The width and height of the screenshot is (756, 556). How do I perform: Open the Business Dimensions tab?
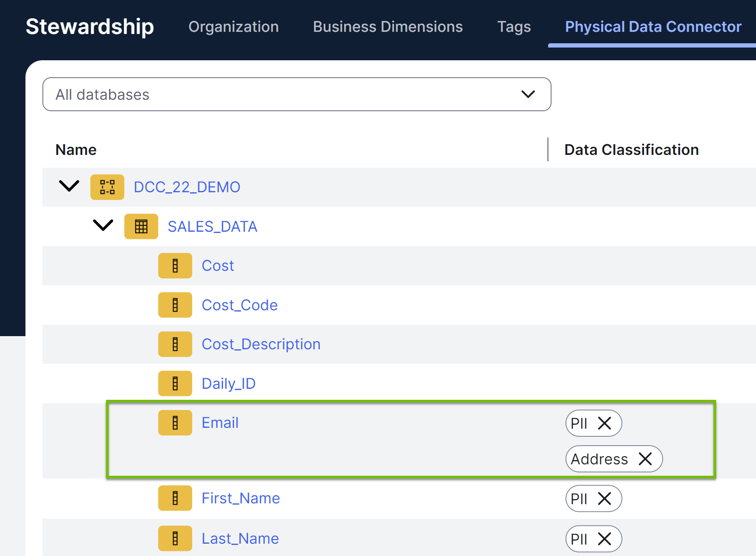click(387, 26)
